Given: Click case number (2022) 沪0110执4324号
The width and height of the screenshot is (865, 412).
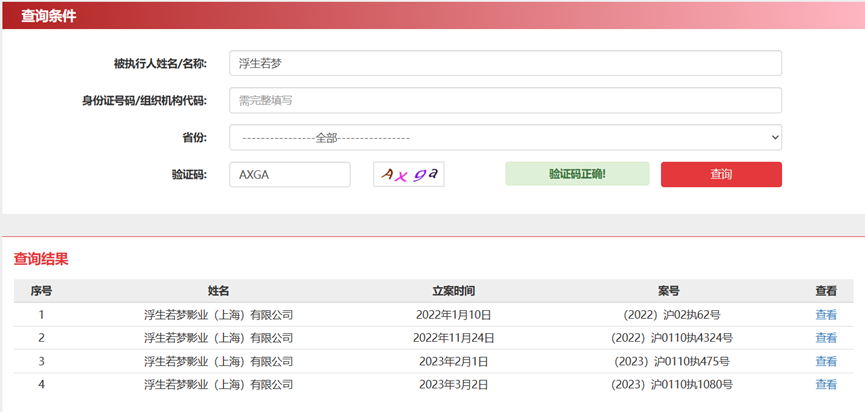Looking at the screenshot, I should (x=672, y=338).
